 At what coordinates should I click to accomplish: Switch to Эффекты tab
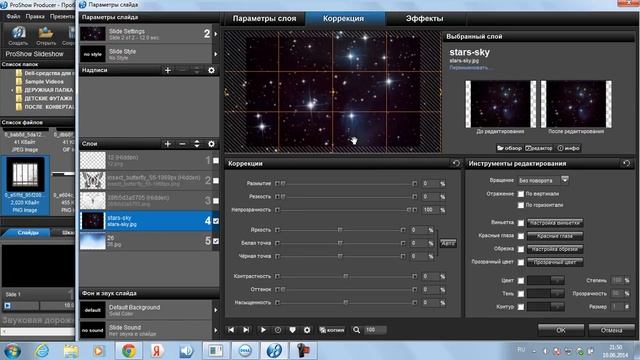coord(424,19)
